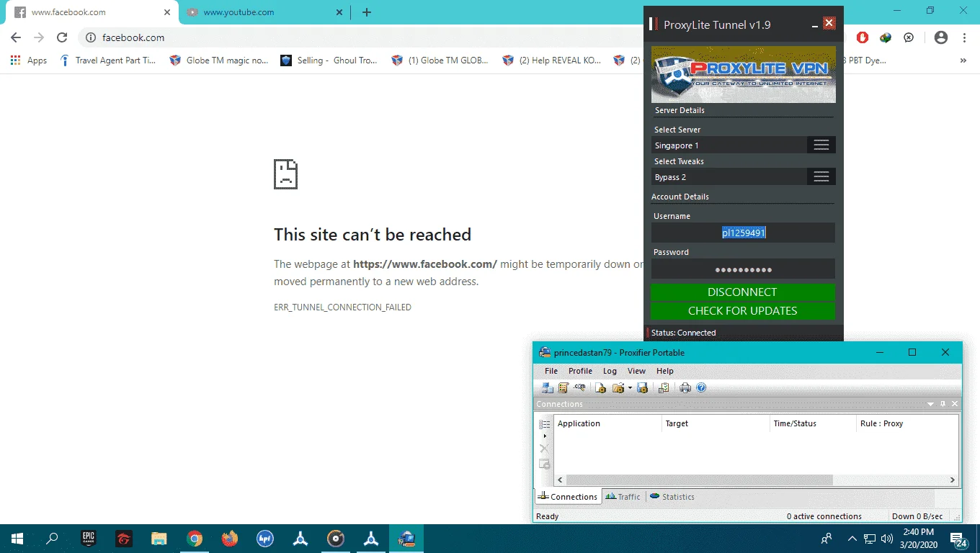The image size is (980, 553).
Task: Click the ProxyLite VPN banner image
Action: pyautogui.click(x=744, y=75)
